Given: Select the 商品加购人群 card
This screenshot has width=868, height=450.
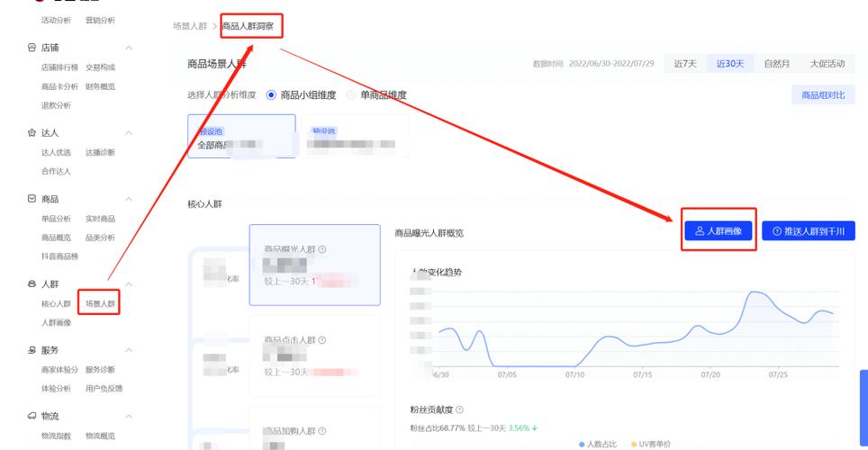Looking at the screenshot, I should pyautogui.click(x=314, y=428).
